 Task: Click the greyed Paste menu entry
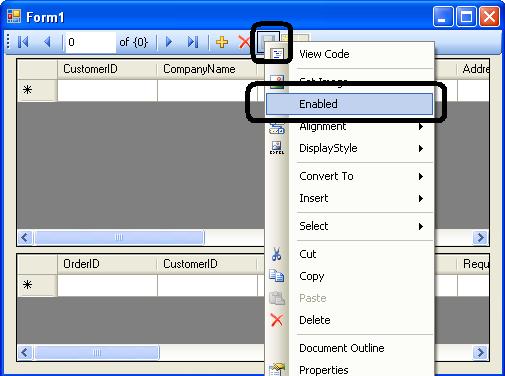click(350, 298)
